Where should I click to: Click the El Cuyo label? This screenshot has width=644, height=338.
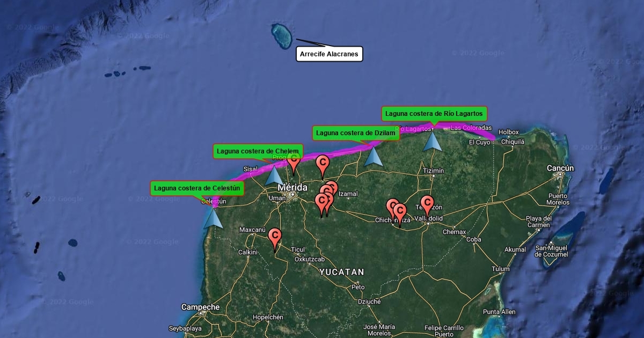479,143
